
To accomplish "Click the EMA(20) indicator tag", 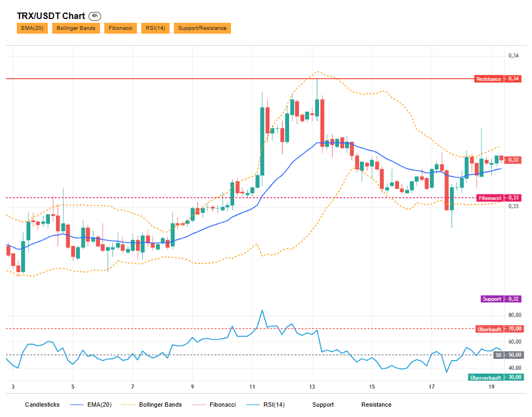I will point(32,28).
